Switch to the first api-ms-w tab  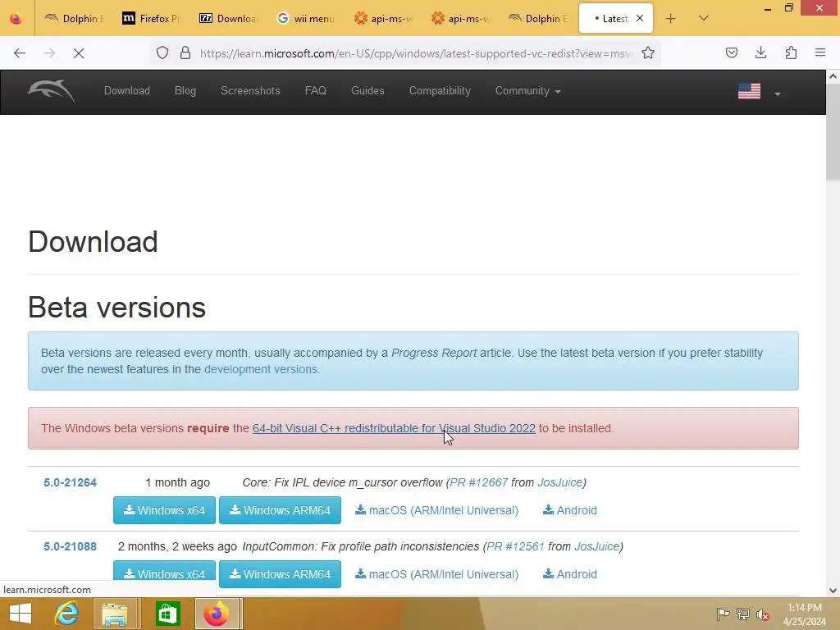[x=383, y=19]
